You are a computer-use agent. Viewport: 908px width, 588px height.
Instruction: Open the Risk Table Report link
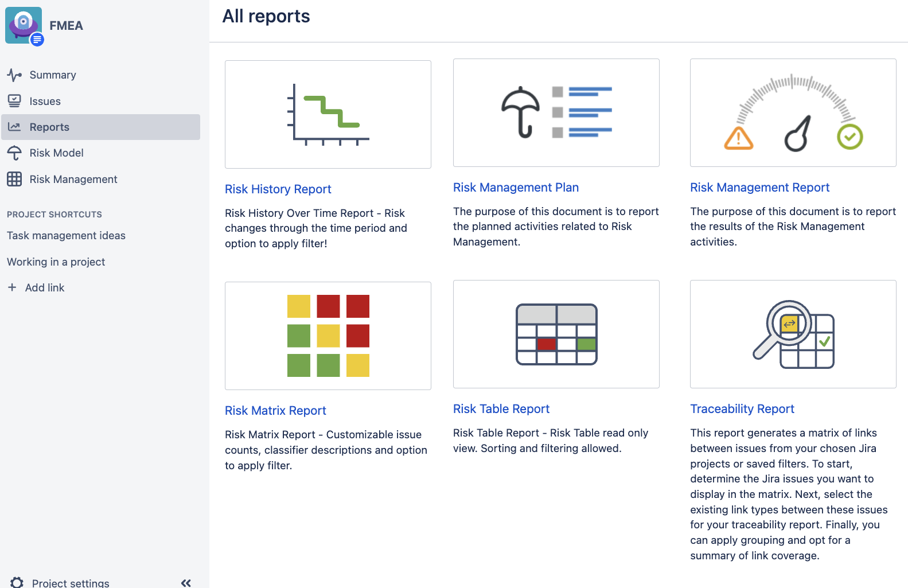(501, 408)
